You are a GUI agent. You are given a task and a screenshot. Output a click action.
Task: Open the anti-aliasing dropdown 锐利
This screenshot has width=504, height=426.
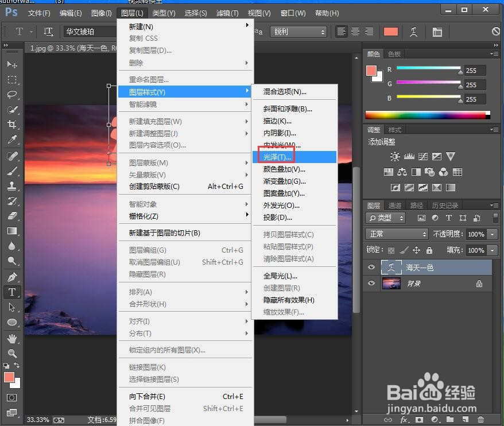[298, 32]
